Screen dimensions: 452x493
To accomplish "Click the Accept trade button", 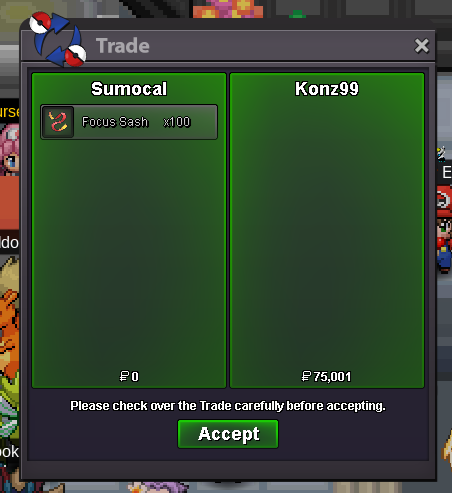I will tap(228, 434).
